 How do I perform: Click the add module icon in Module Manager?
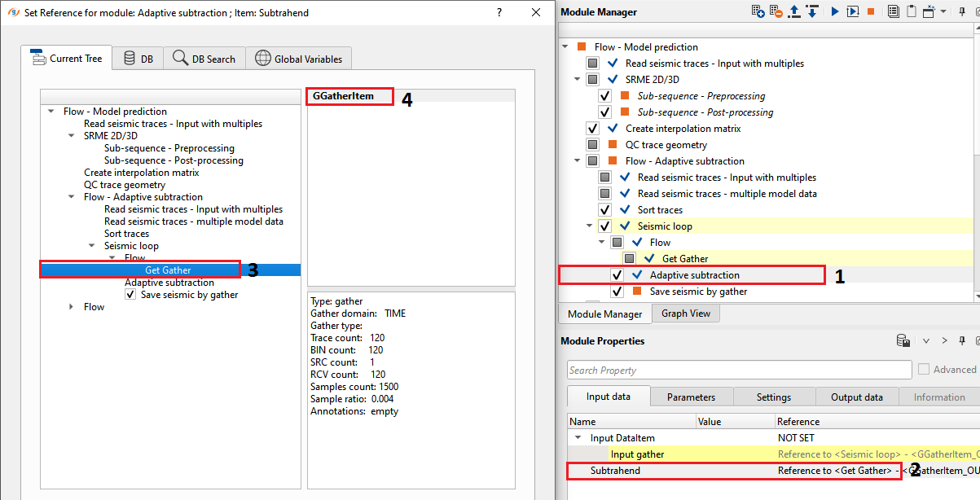pyautogui.click(x=758, y=11)
